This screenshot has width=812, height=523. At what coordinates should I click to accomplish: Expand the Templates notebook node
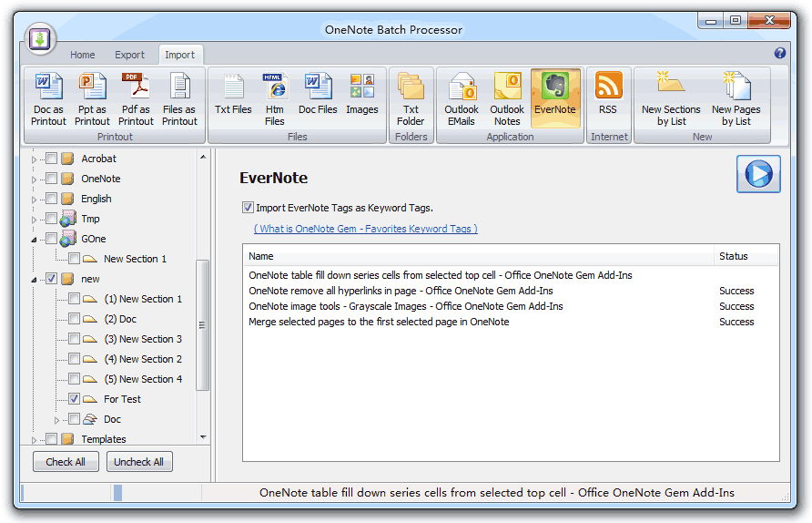(35, 440)
